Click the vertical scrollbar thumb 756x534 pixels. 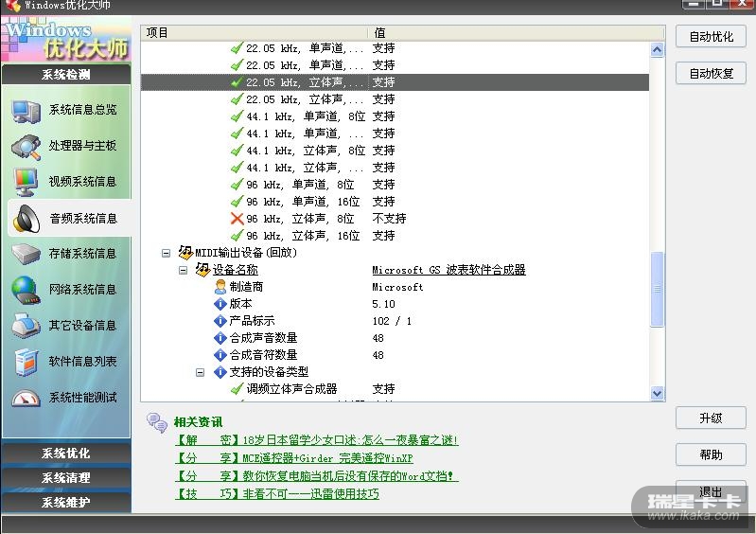pos(657,289)
